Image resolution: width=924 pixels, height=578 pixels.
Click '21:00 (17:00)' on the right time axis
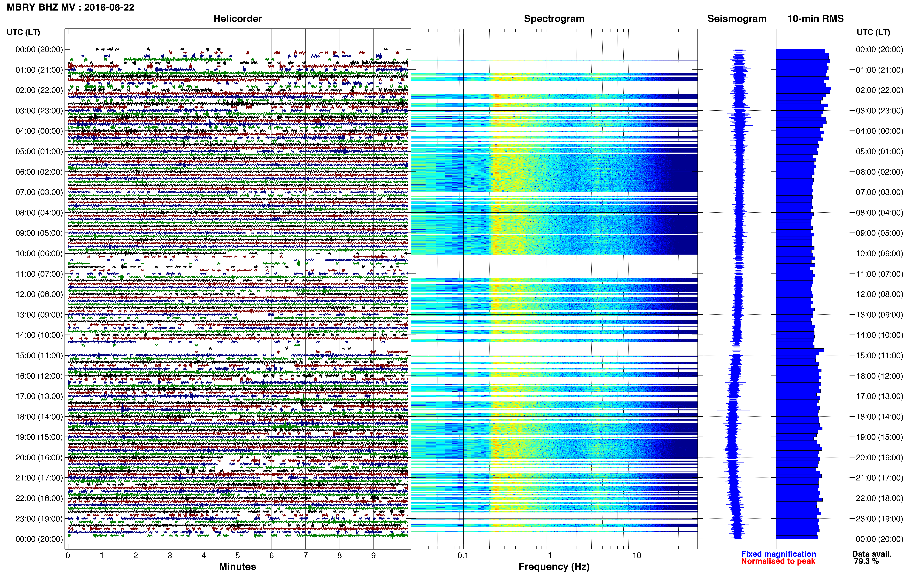click(x=879, y=478)
